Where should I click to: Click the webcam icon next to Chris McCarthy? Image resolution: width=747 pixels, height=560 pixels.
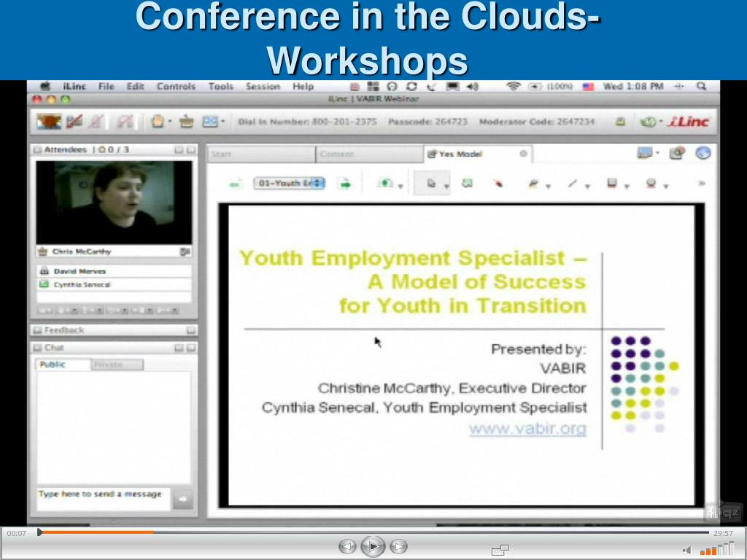tap(185, 252)
